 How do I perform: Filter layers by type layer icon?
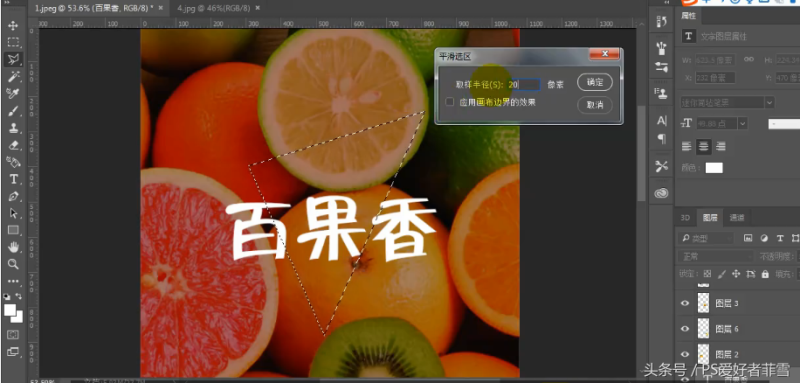point(780,238)
